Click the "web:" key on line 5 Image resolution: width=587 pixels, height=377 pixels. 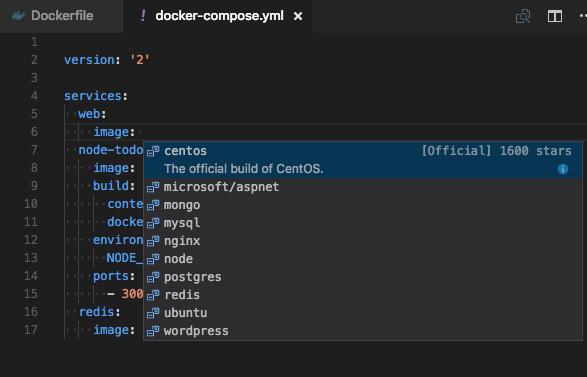tap(92, 114)
